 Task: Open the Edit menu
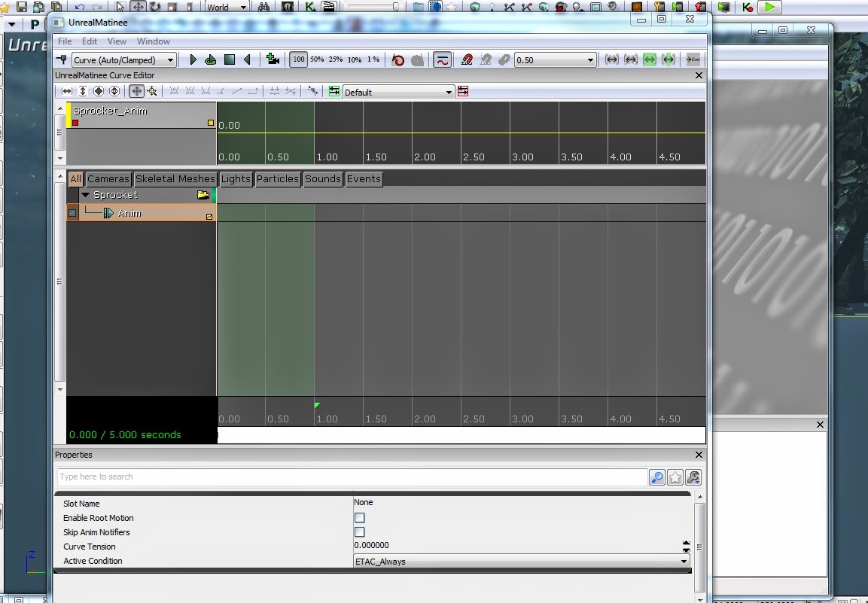pyautogui.click(x=89, y=41)
